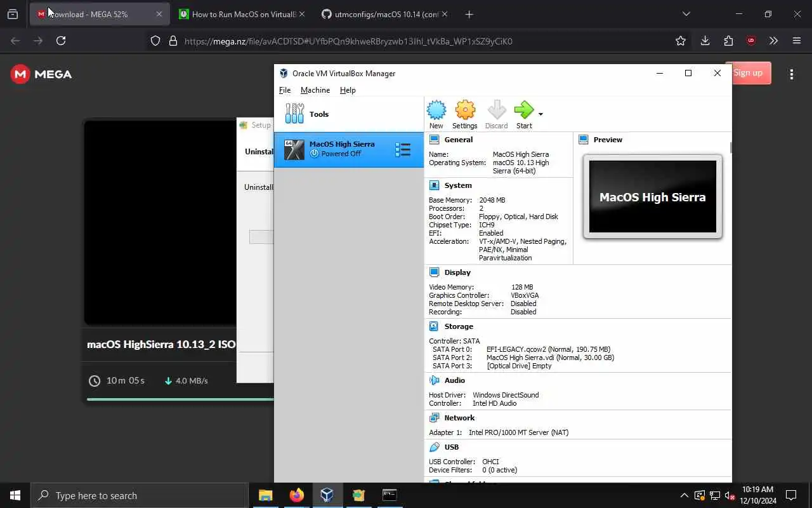Go back in browser history
The height and width of the screenshot is (508, 812).
pyautogui.click(x=15, y=41)
